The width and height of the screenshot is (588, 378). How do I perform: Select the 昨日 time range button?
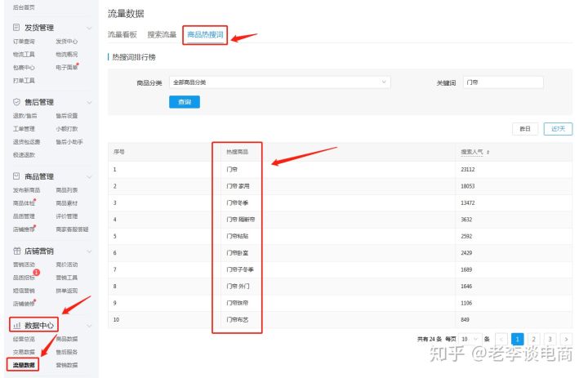point(525,129)
